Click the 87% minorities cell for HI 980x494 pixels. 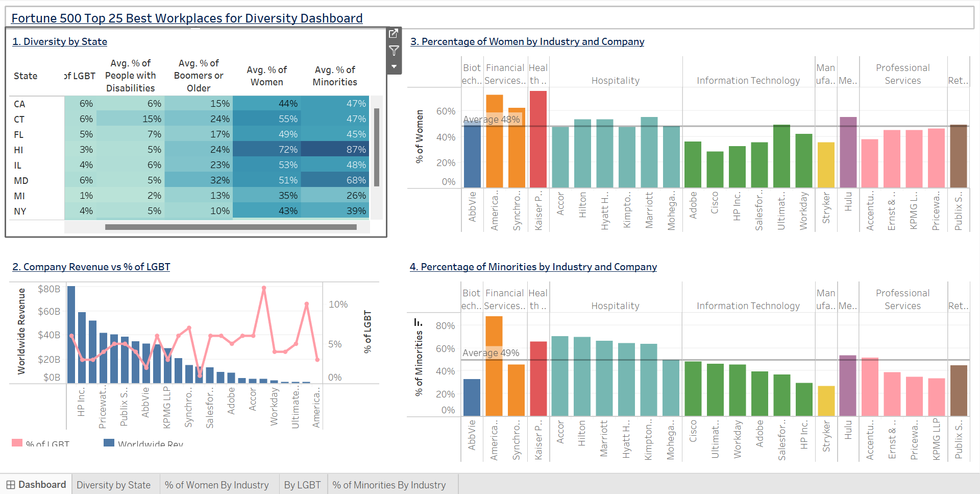click(x=335, y=149)
